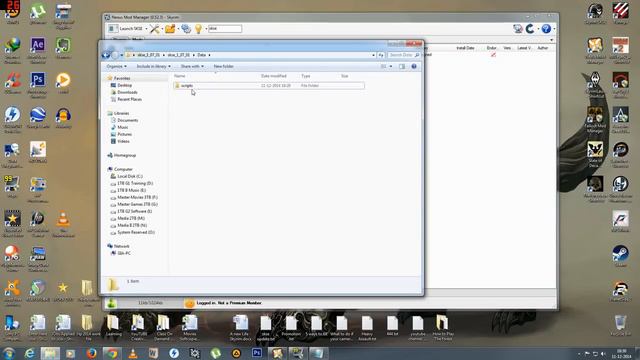Viewport: 640px width, 360px height.
Task: Open the Share with menu
Action: click(x=192, y=66)
